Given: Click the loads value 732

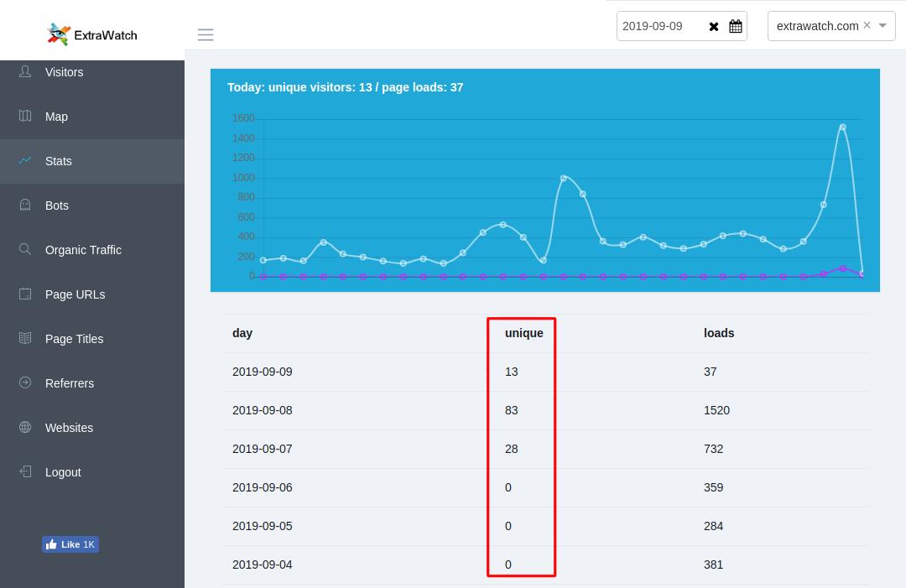Looking at the screenshot, I should pos(714,450).
